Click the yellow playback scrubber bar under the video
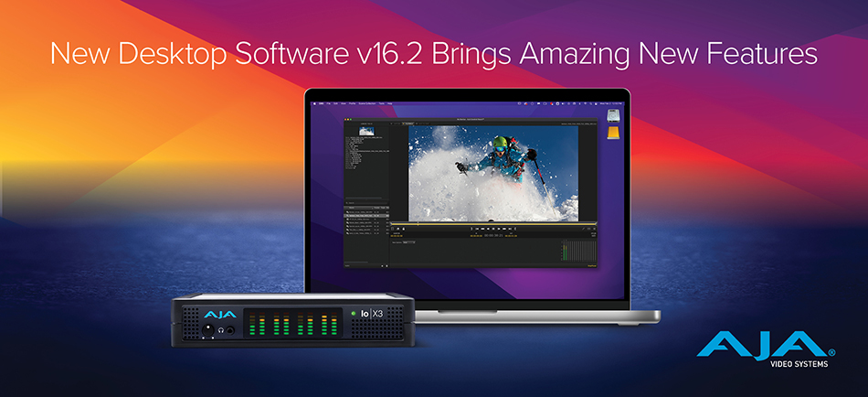 (493, 224)
